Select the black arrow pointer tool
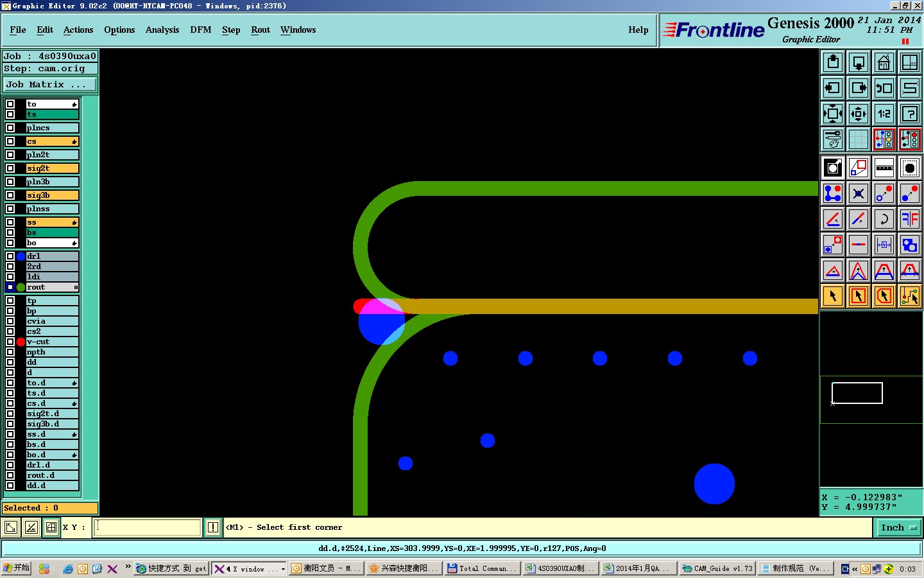Viewport: 924px width, 578px height. point(833,296)
